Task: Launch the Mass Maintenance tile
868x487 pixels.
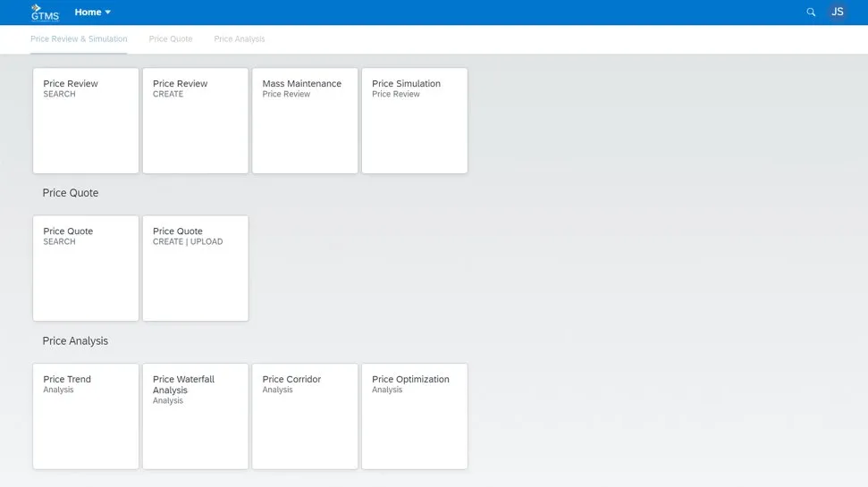Action: pos(305,121)
